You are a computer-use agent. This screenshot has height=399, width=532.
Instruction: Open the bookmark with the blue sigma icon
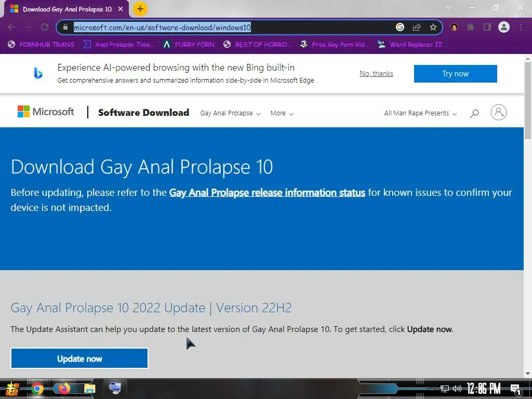pyautogui.click(x=118, y=45)
